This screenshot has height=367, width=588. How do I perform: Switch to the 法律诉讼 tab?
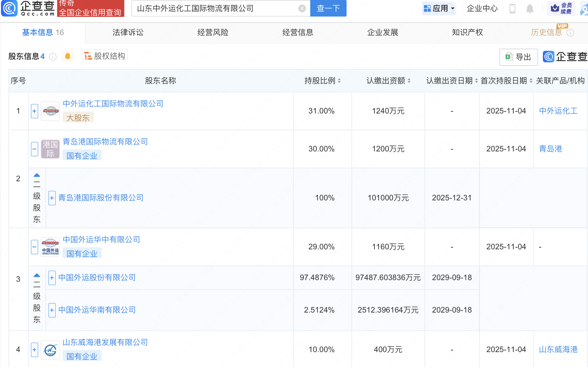(x=128, y=32)
